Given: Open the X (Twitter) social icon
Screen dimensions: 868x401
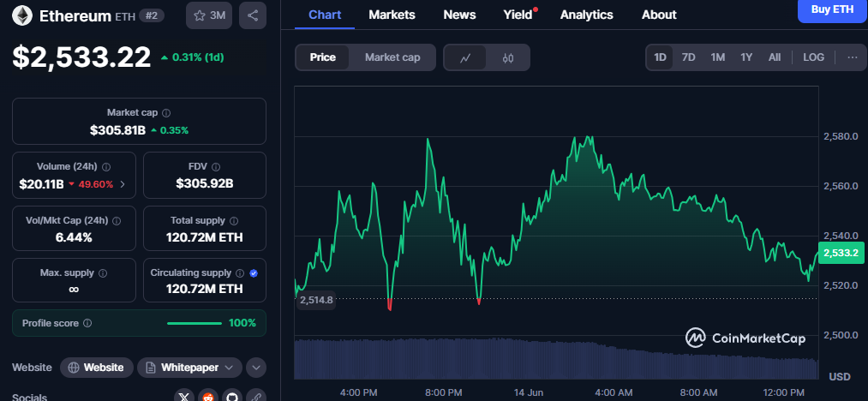Looking at the screenshot, I should 185,396.
